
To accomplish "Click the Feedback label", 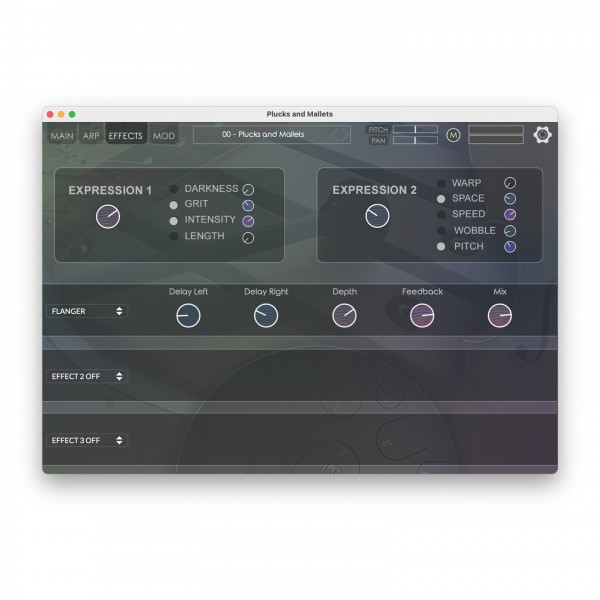I will coord(422,292).
